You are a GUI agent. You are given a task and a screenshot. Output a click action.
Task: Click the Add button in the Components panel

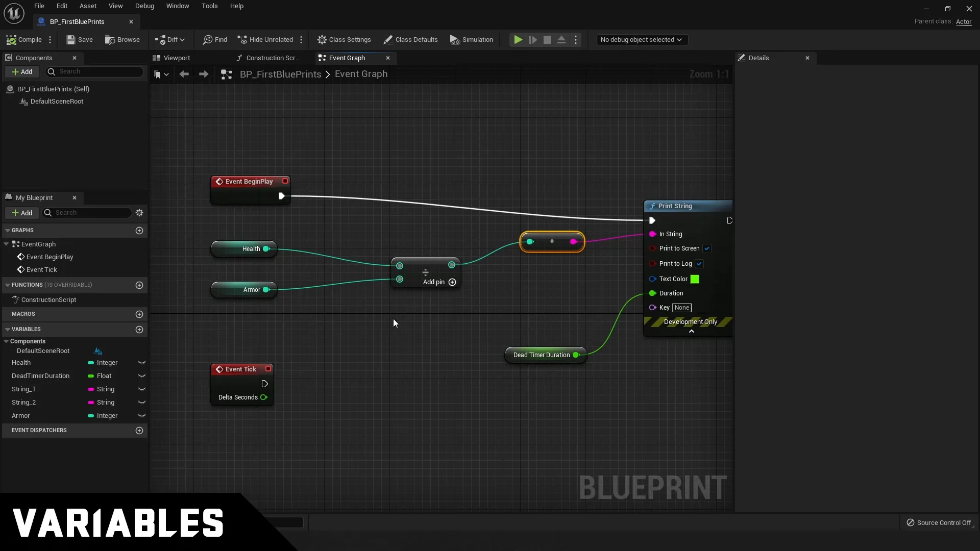[x=22, y=72]
